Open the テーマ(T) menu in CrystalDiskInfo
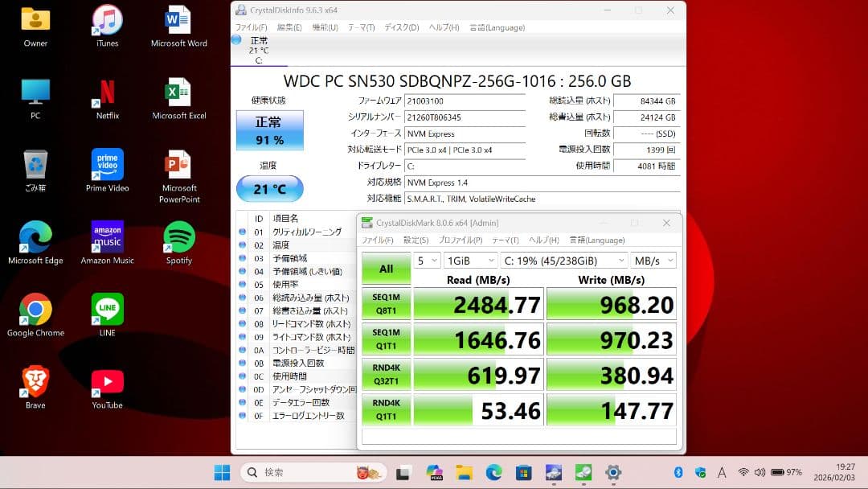Viewport: 868px width, 489px height. [x=360, y=27]
